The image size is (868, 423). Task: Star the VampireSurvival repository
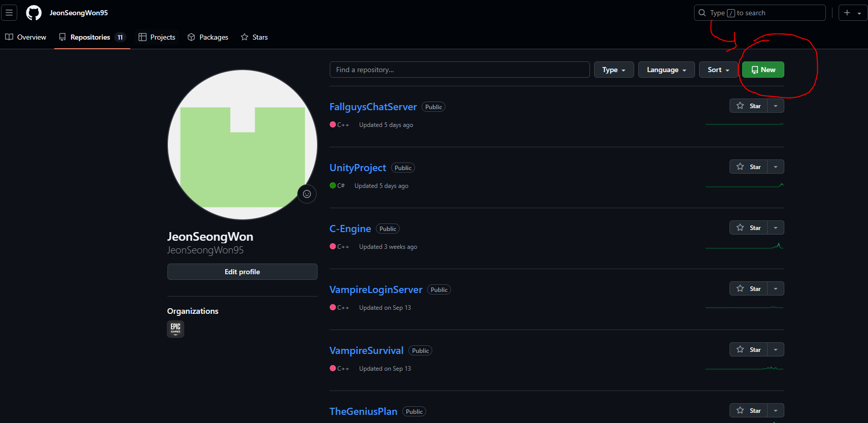coord(748,349)
